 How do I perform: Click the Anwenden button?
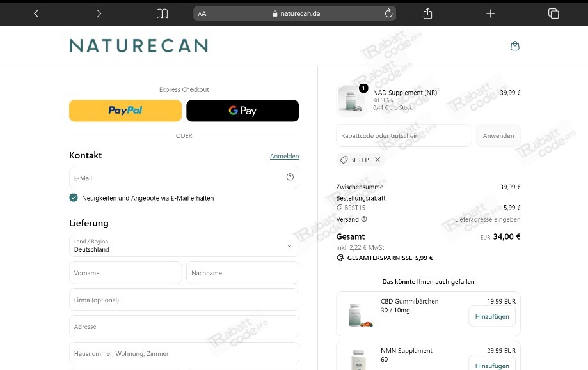(498, 135)
